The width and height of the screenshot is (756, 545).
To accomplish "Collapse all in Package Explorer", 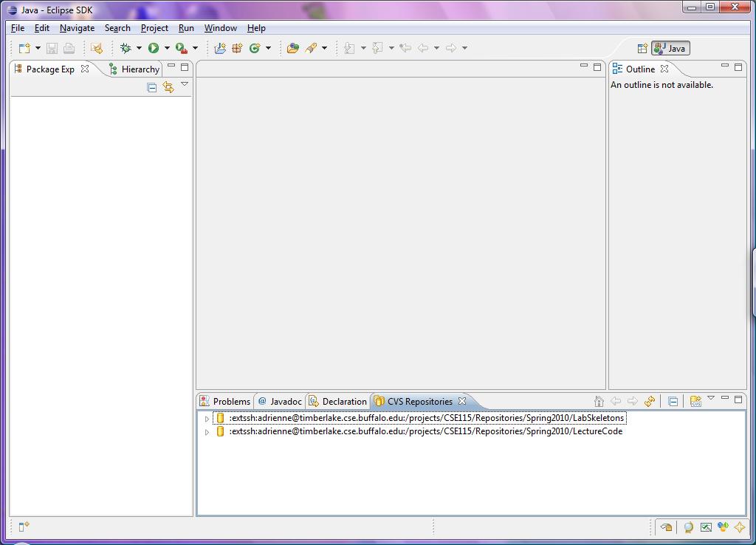I will coord(152,87).
